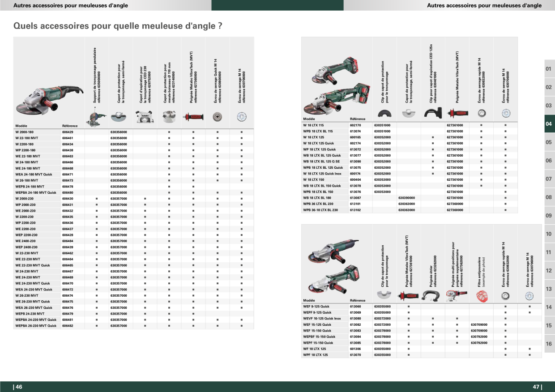This screenshot has height=392, width=555.
Task: Go to section tab 11
Action: click(549, 252)
